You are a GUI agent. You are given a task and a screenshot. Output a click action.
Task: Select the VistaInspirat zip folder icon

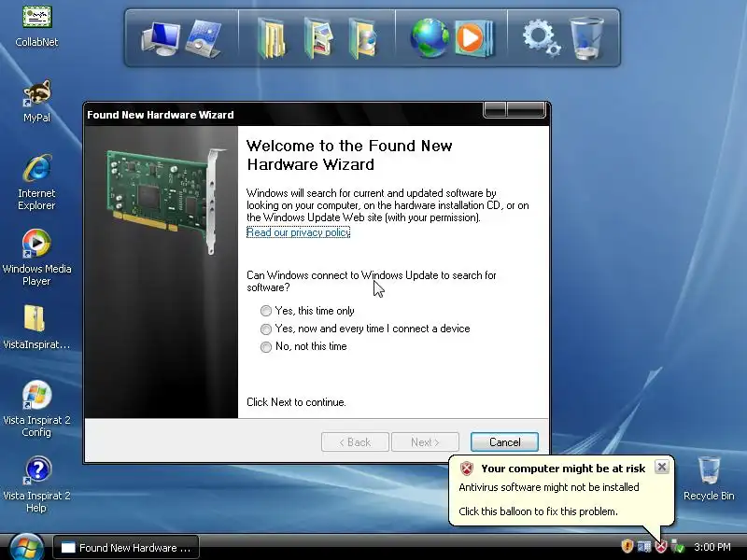(36, 328)
